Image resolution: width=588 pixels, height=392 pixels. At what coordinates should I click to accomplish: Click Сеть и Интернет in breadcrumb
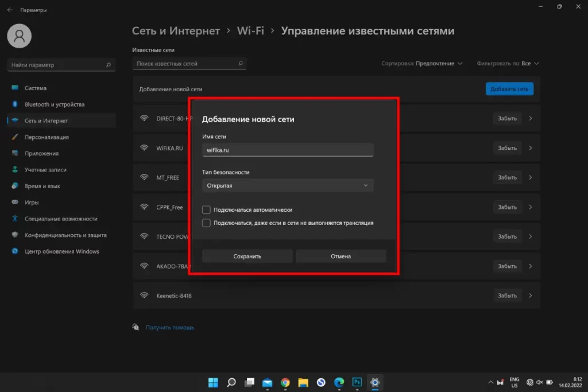(x=176, y=31)
